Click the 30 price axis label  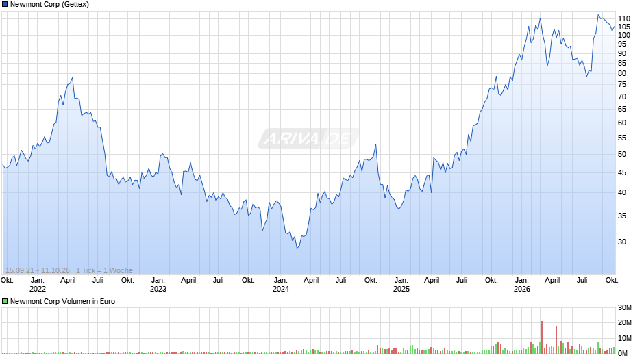pyautogui.click(x=622, y=242)
